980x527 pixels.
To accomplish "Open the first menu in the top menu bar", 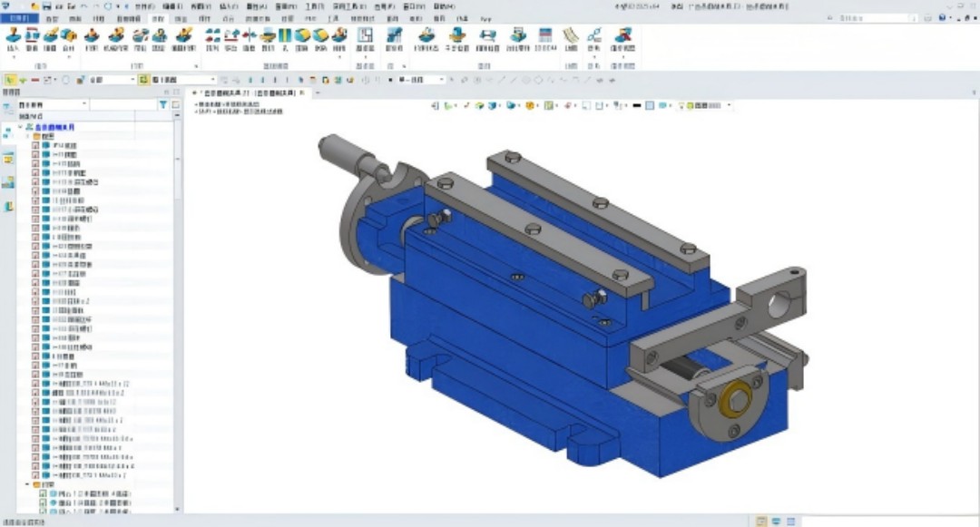I will coord(144,6).
